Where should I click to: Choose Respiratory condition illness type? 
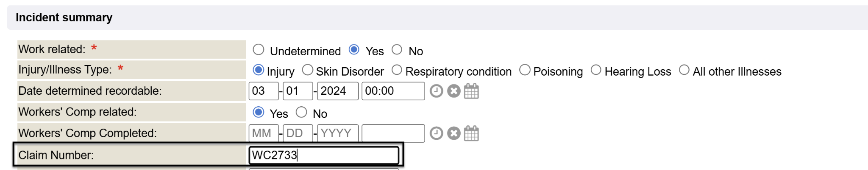pos(397,70)
